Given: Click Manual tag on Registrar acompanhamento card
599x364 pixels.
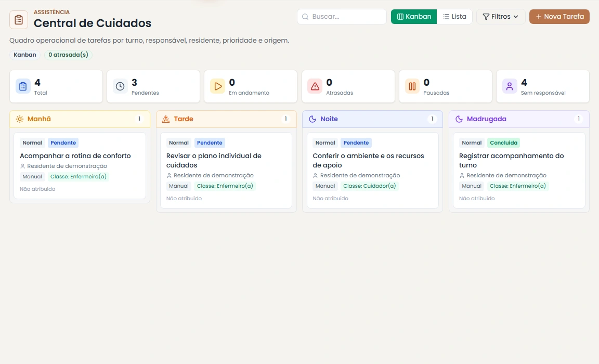Looking at the screenshot, I should point(472,186).
